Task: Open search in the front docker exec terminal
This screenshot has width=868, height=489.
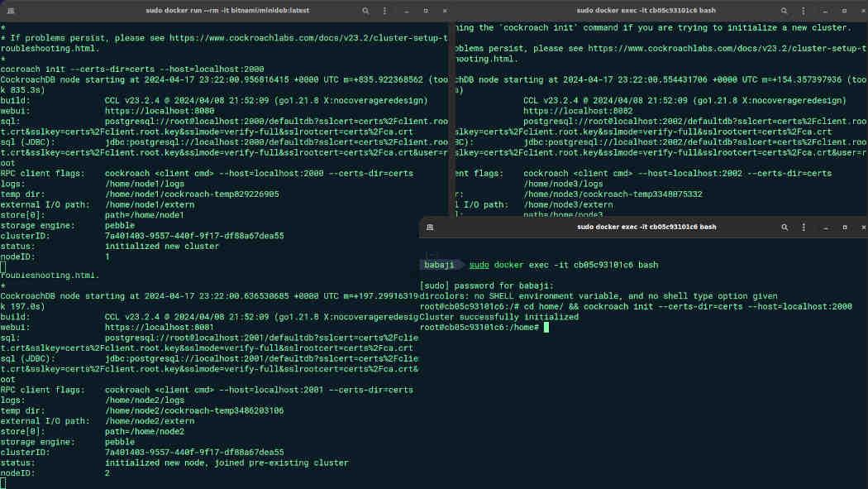Action: [x=785, y=227]
